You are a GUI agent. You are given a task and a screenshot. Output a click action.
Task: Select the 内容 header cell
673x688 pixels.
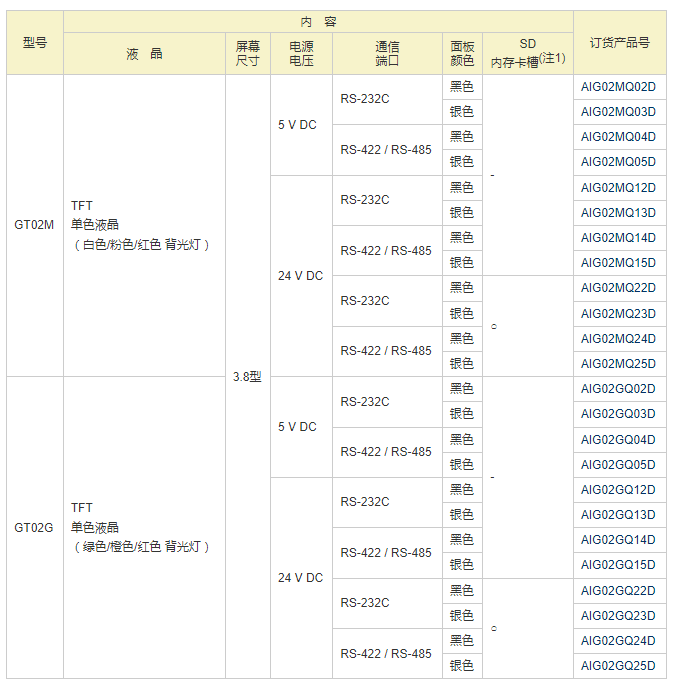(318, 21)
